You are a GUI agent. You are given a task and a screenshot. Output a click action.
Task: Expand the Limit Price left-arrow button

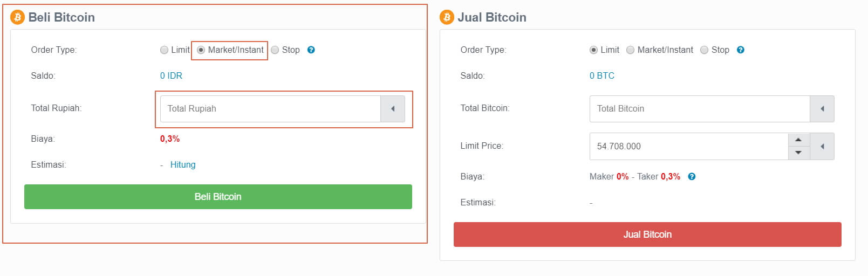point(822,147)
